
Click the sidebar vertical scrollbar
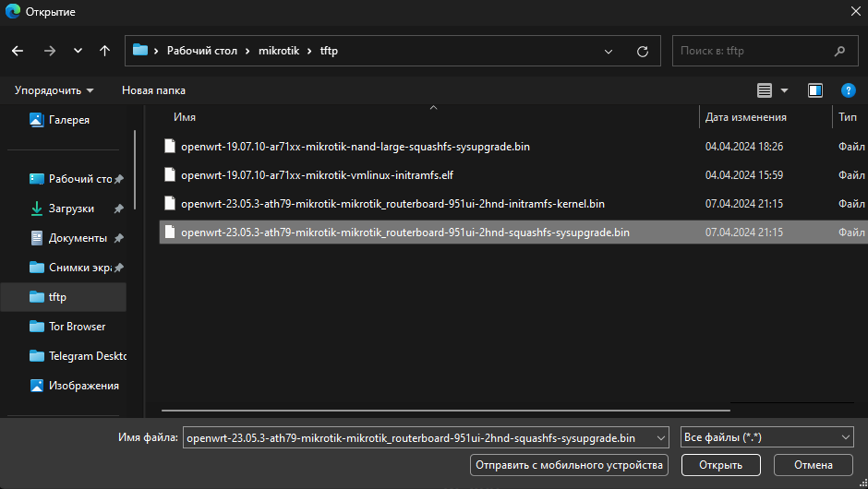click(x=135, y=170)
